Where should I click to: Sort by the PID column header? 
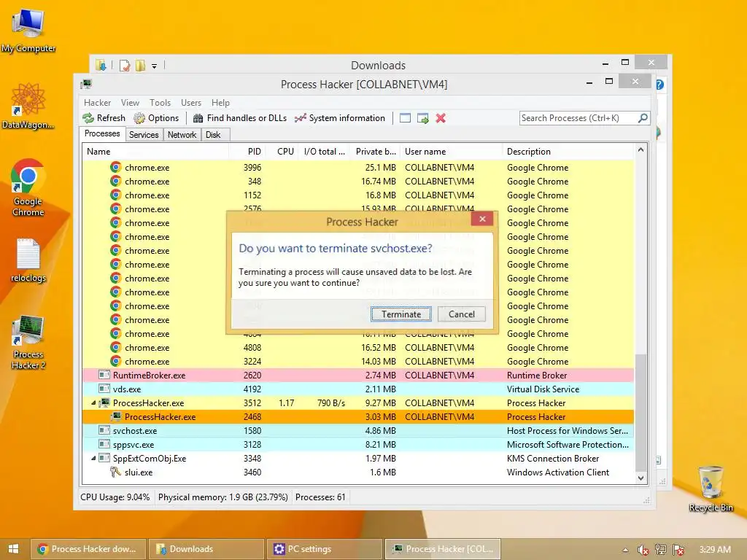tap(247, 152)
